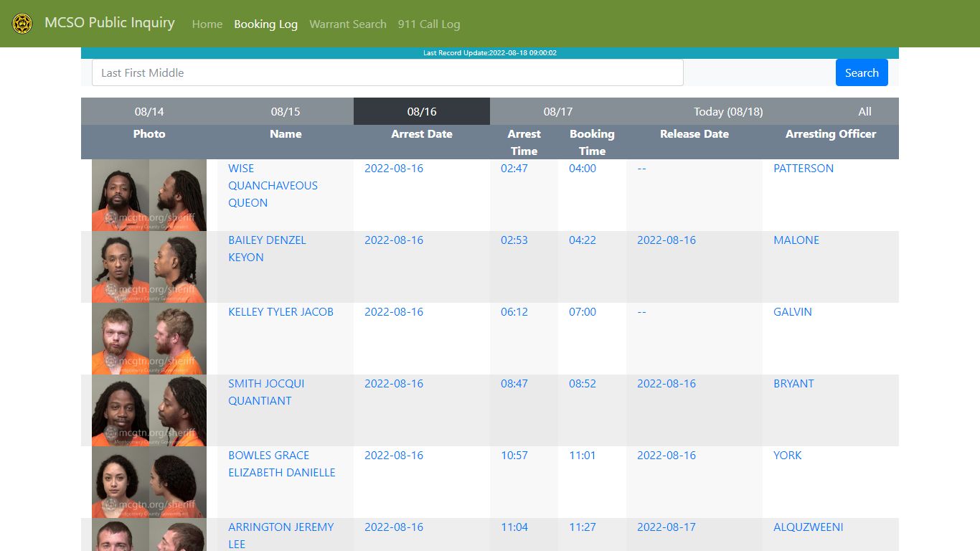Click arrest time 08:47
Viewport: 980px width, 551px height.
[514, 383]
